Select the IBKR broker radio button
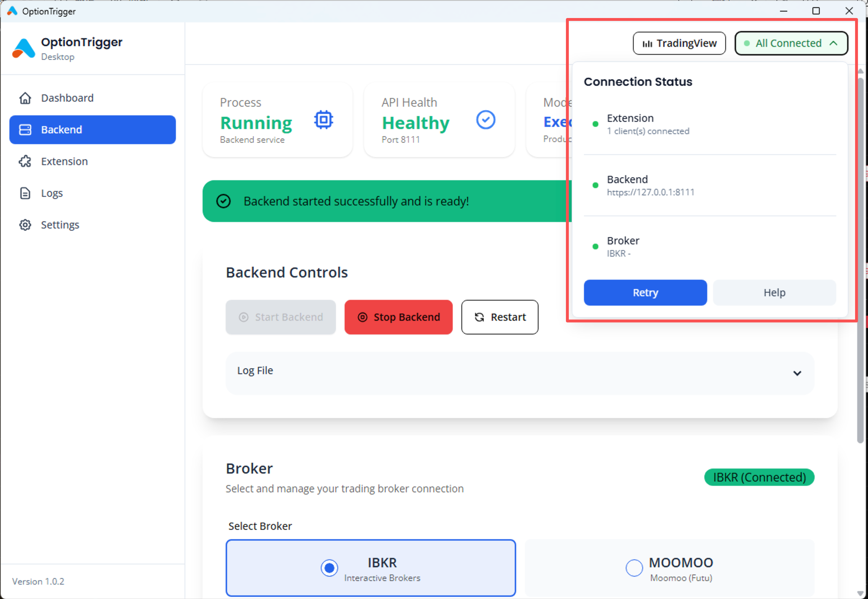The image size is (868, 599). click(x=329, y=568)
